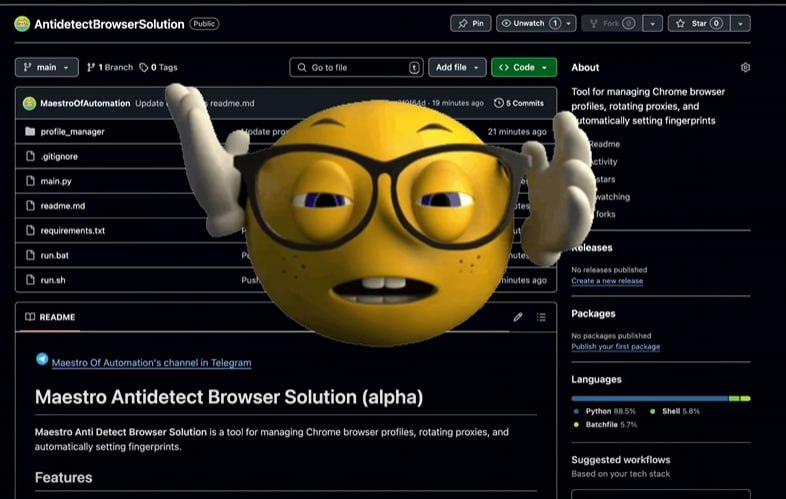Star the repository

tap(699, 24)
